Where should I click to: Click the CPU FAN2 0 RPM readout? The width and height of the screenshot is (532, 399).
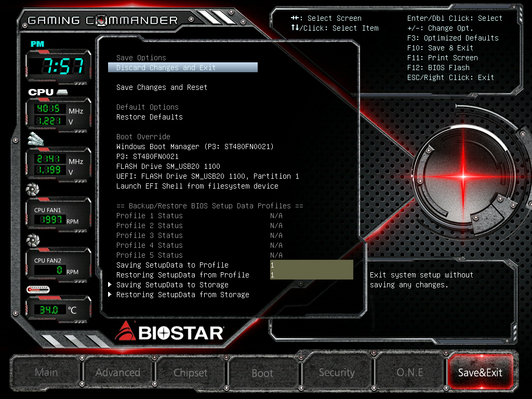click(51, 270)
